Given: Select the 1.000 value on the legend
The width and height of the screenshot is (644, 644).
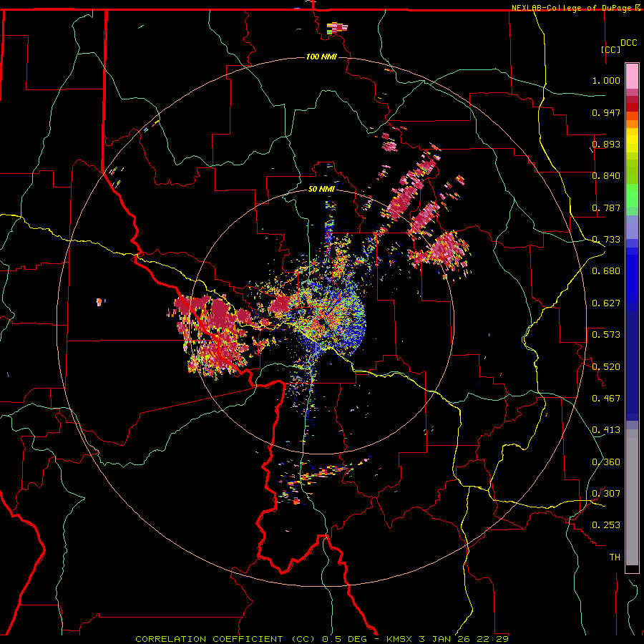Looking at the screenshot, I should click(x=606, y=80).
